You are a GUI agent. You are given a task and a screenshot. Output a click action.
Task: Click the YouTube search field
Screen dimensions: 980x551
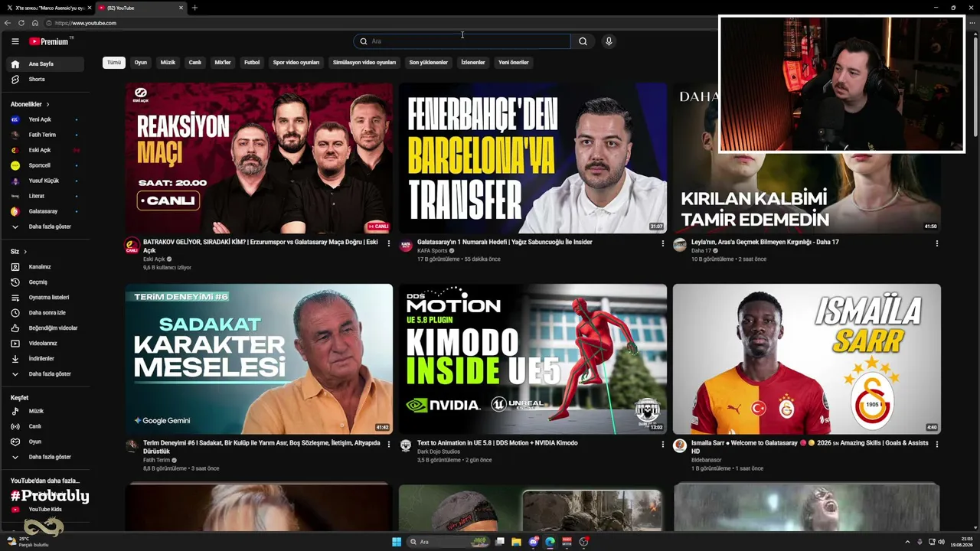click(x=462, y=41)
